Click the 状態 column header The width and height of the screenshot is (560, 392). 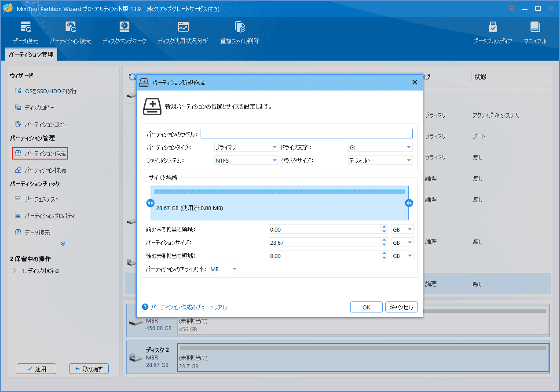pyautogui.click(x=480, y=77)
